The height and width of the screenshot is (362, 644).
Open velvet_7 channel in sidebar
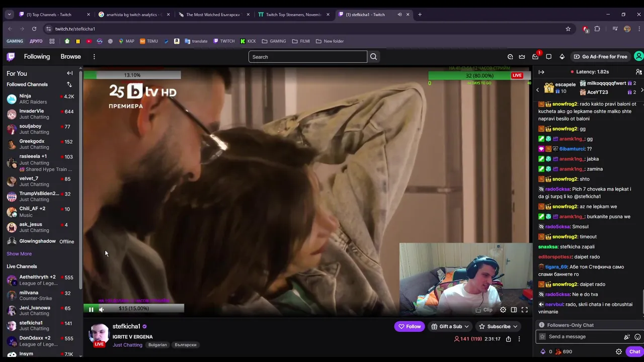tap(40, 182)
